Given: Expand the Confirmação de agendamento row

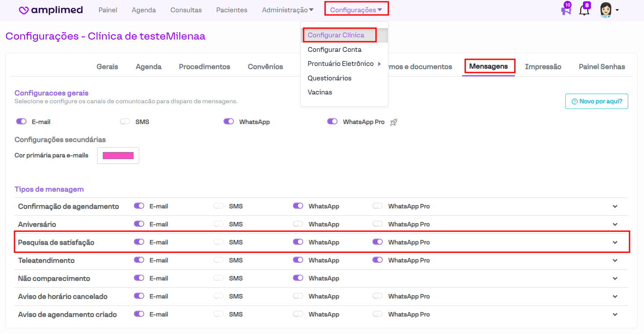Looking at the screenshot, I should pos(615,207).
